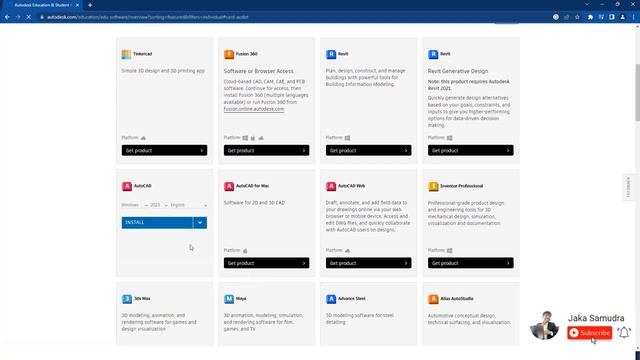This screenshot has height=360, width=640.
Task: Bookmark this page with the star icon
Action: pos(577,17)
